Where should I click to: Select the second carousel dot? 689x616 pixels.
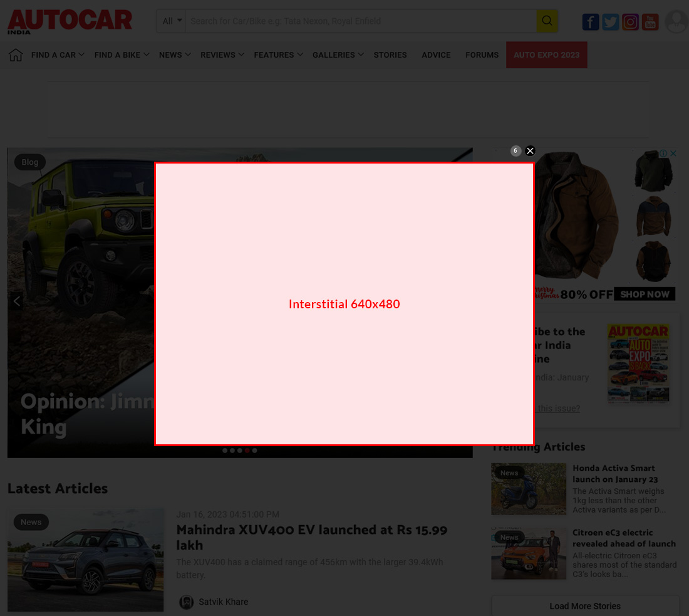232,450
